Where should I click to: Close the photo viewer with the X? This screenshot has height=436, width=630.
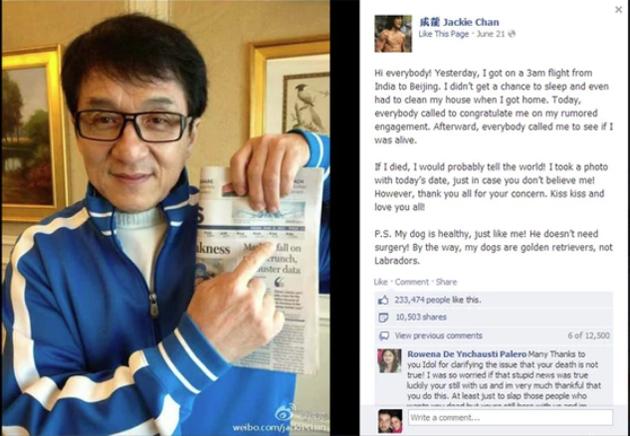tap(618, 9)
